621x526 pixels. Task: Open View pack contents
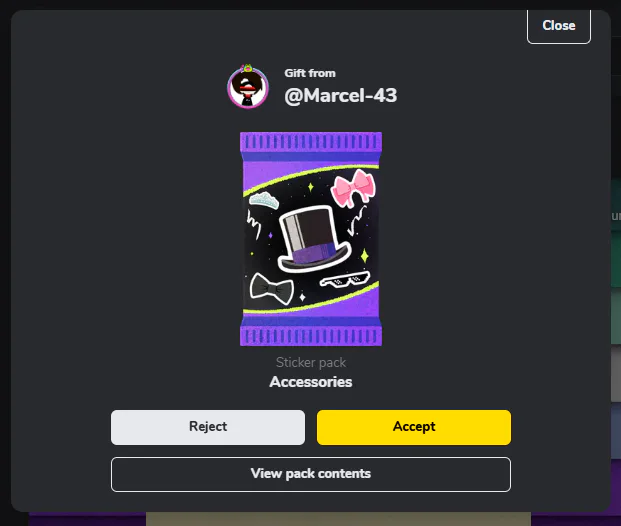coord(311,474)
